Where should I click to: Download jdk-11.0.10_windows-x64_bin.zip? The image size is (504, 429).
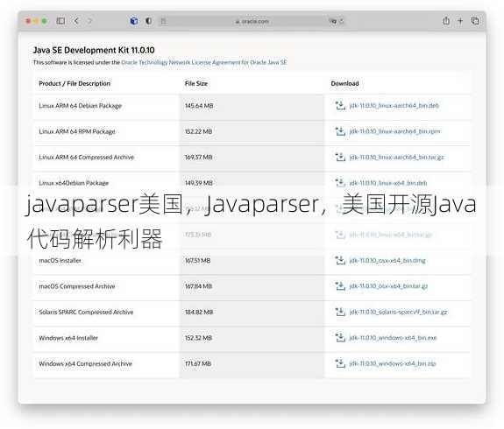point(393,364)
